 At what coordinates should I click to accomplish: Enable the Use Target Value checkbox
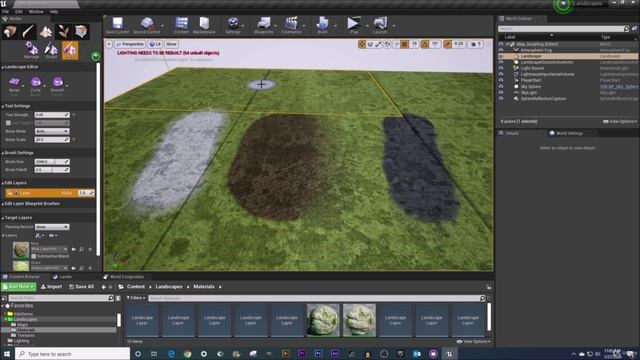click(x=8, y=123)
